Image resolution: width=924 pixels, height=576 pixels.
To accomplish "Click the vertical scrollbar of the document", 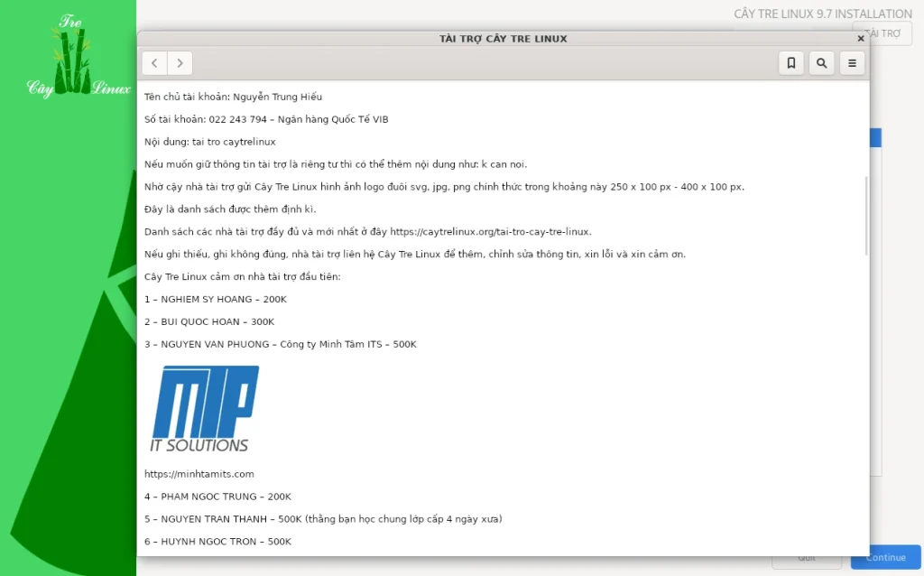I will pos(866,217).
